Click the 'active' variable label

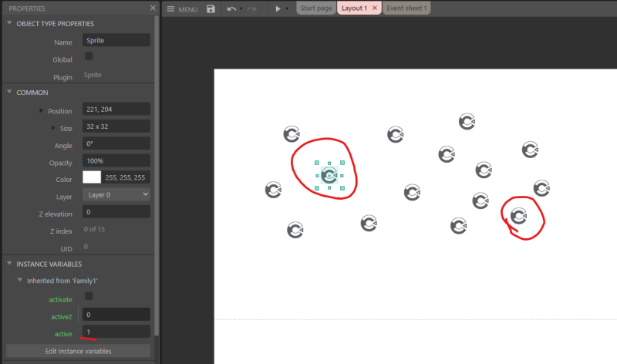coord(63,334)
